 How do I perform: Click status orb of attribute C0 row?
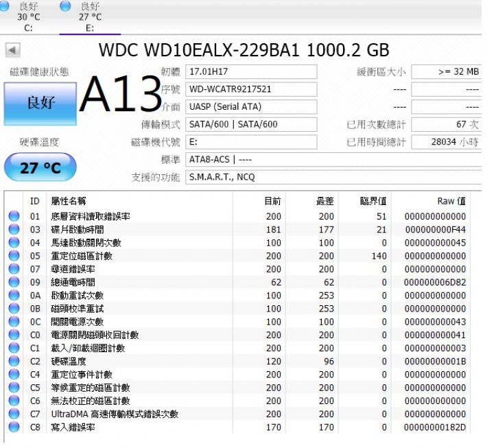coord(14,335)
